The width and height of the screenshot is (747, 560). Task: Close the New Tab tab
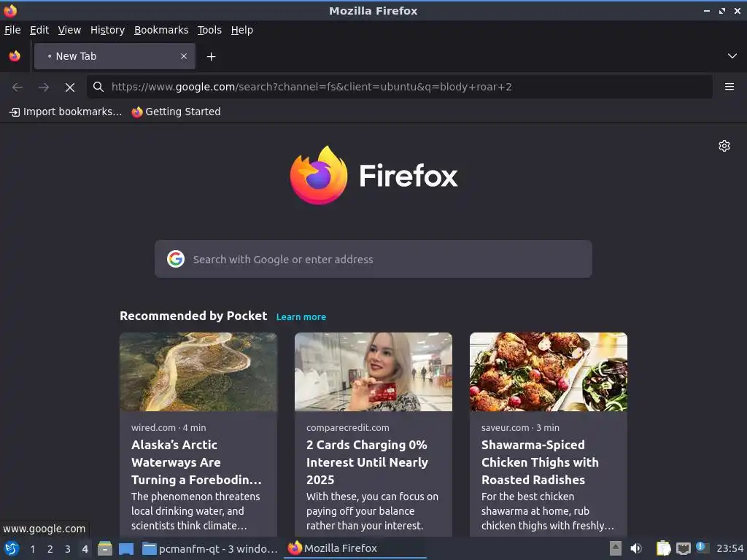coord(184,56)
